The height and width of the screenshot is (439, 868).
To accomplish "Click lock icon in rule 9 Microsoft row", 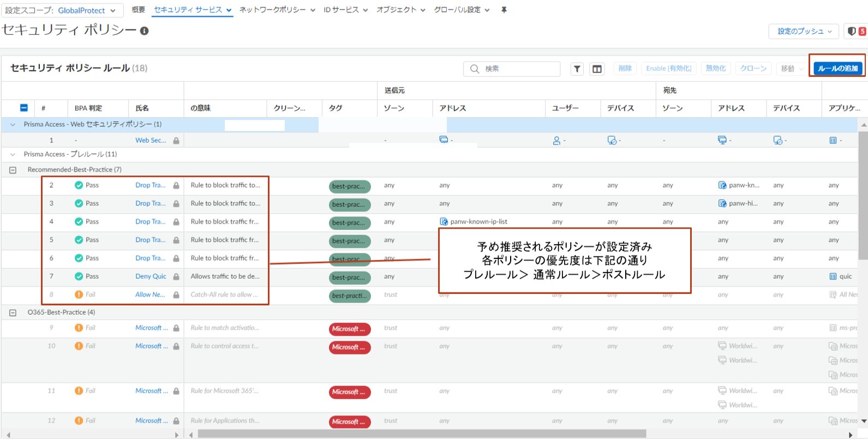I will (x=176, y=328).
